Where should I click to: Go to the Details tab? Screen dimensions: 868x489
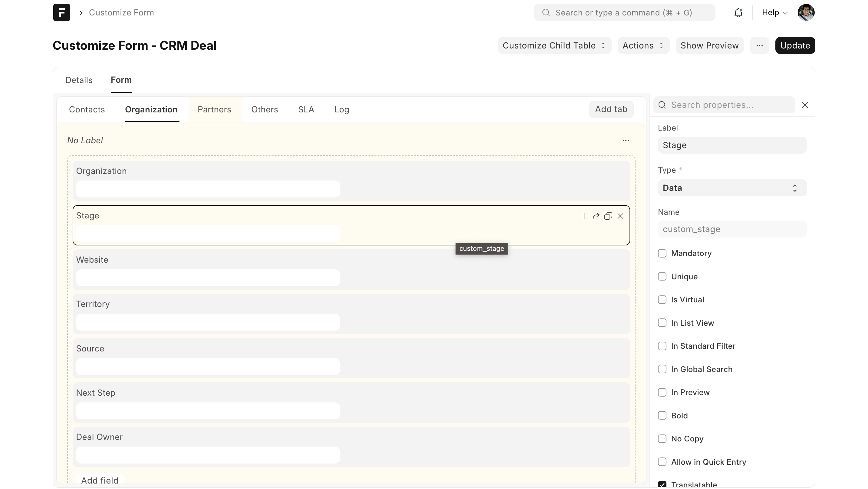(x=79, y=80)
